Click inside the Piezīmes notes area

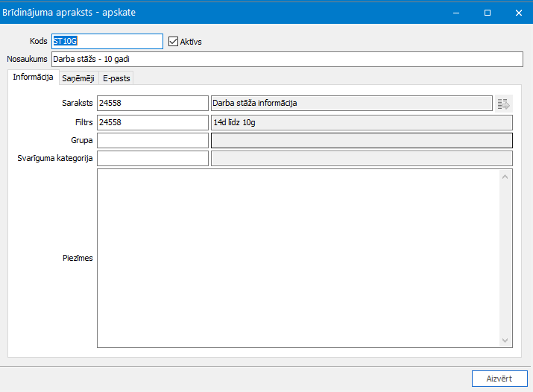[x=298, y=258]
